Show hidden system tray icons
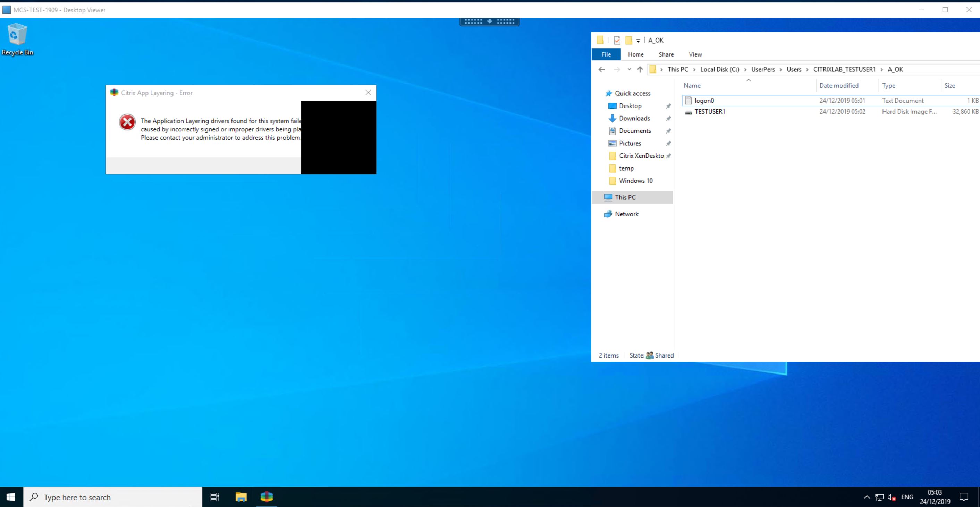The height and width of the screenshot is (507, 980). 867,497
